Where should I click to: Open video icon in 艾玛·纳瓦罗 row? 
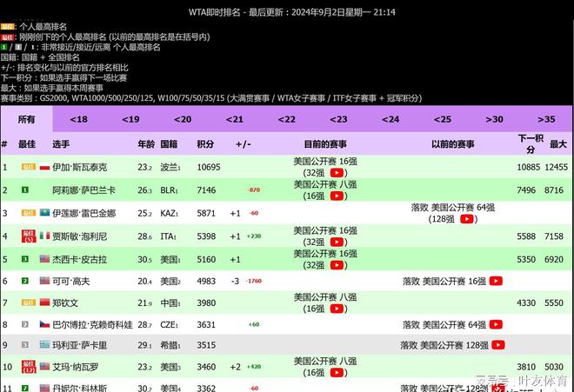tap(337, 373)
